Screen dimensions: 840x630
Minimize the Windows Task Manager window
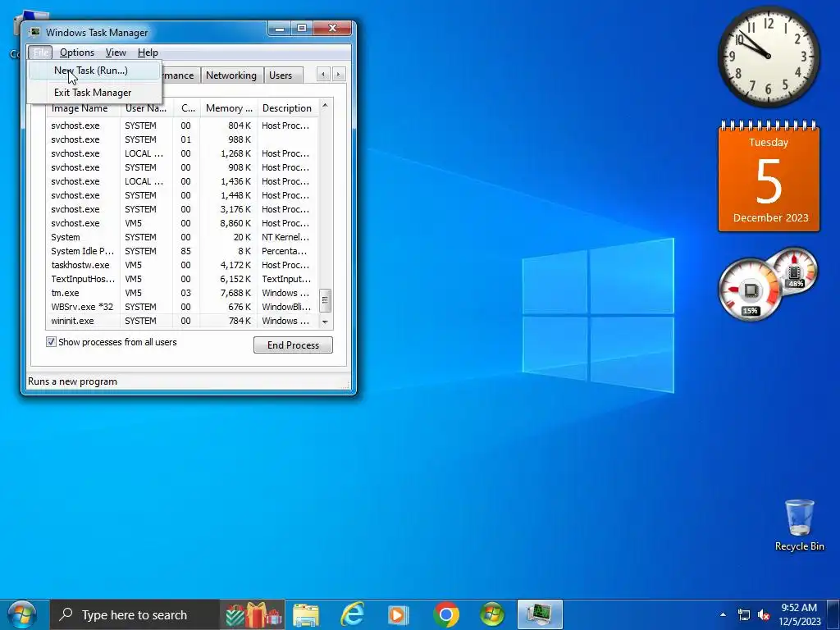(x=279, y=29)
